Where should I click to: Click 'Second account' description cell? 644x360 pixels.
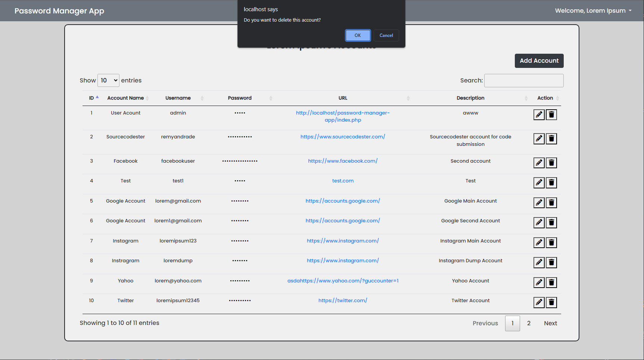(470, 161)
